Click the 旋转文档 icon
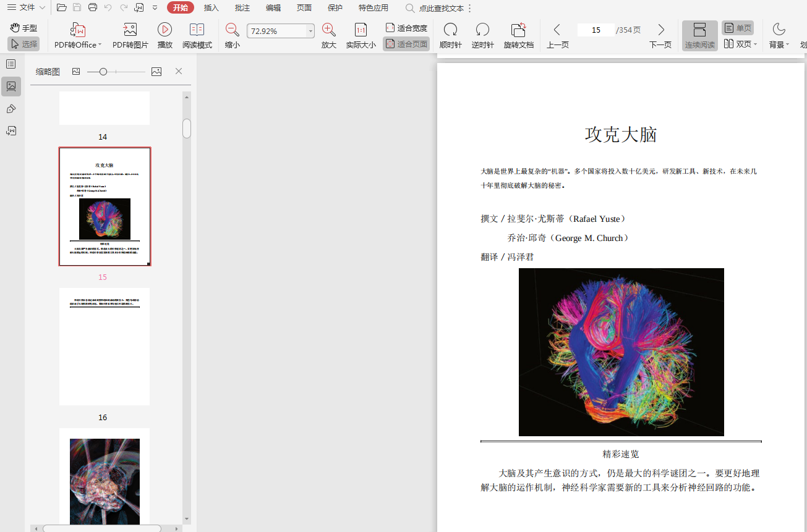Screen dimensions: 807x532 518,30
